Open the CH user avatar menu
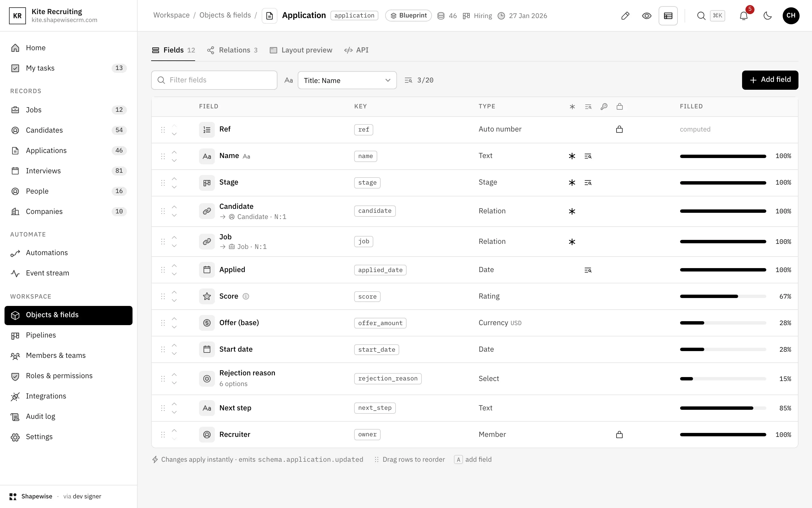Screen dimensions: 812x508 (791, 16)
